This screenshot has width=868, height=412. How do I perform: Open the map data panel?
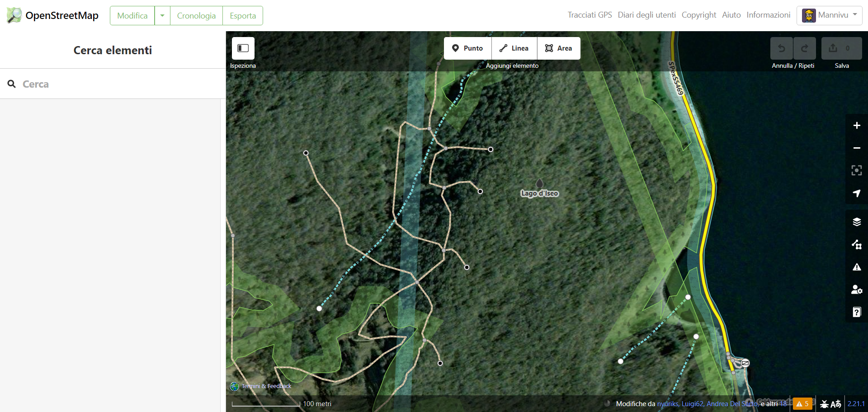857,244
